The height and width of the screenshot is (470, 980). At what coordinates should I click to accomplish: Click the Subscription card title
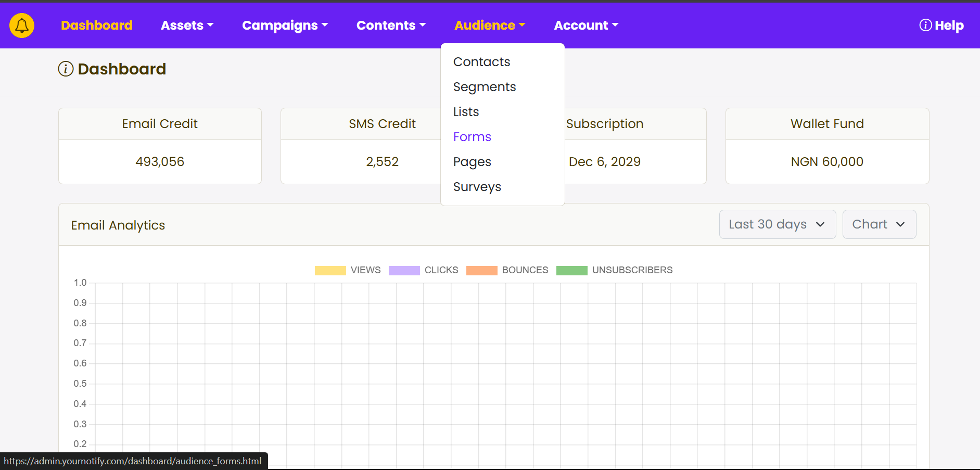605,124
